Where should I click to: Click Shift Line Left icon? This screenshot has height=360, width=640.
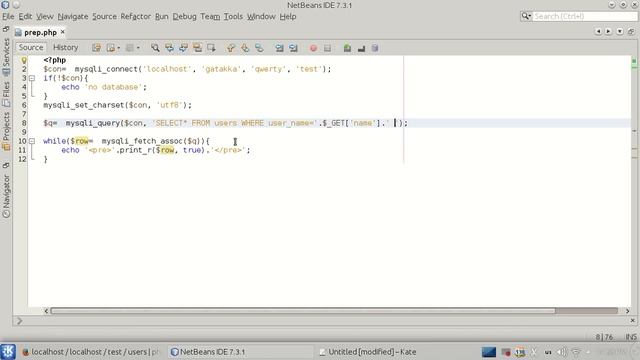click(279, 48)
